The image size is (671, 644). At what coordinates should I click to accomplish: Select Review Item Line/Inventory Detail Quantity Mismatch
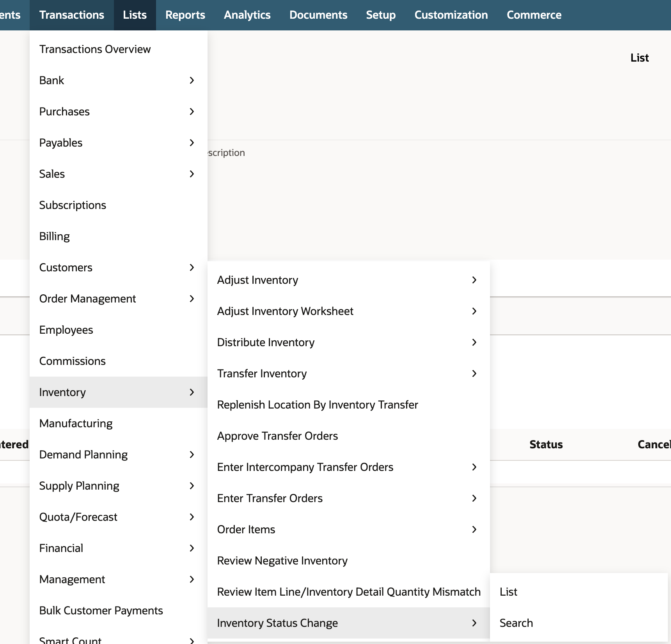pyautogui.click(x=349, y=592)
